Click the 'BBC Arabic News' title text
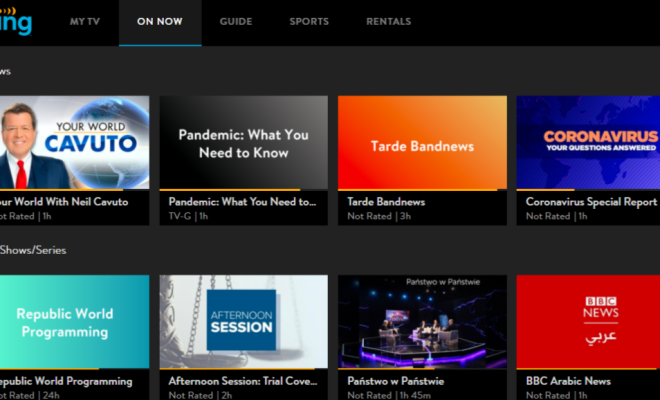 pos(568,381)
